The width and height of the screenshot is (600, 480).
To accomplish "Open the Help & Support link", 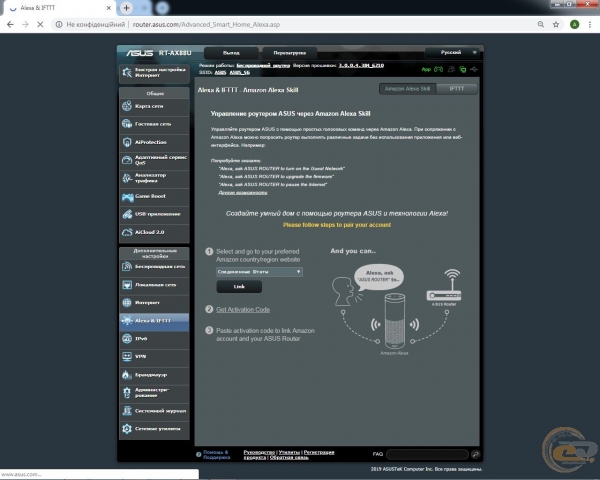I will click(x=217, y=454).
